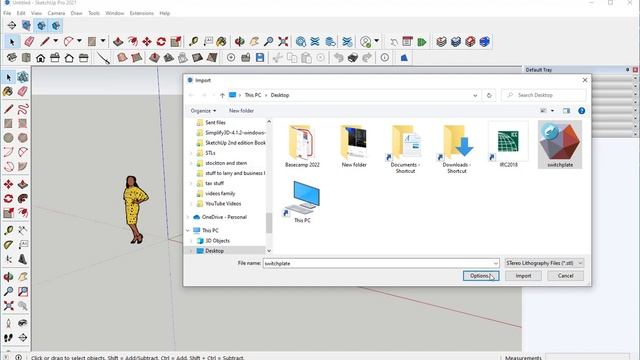
Task: Choose the Line pencil tool in top toolbar
Action: [45, 42]
